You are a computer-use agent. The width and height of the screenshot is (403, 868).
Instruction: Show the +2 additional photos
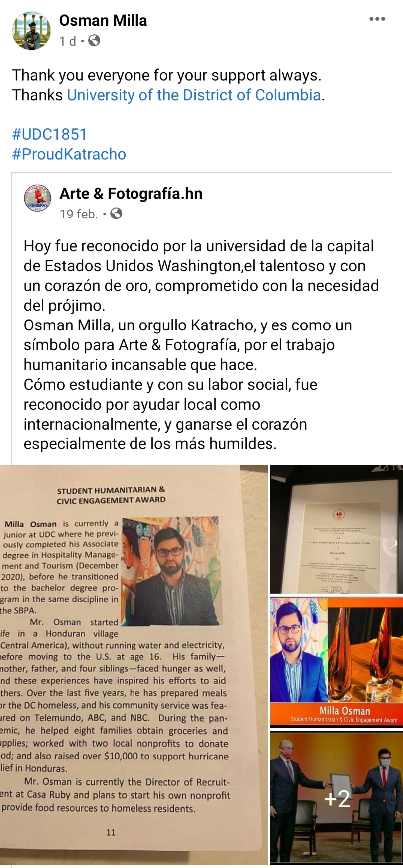[337, 798]
